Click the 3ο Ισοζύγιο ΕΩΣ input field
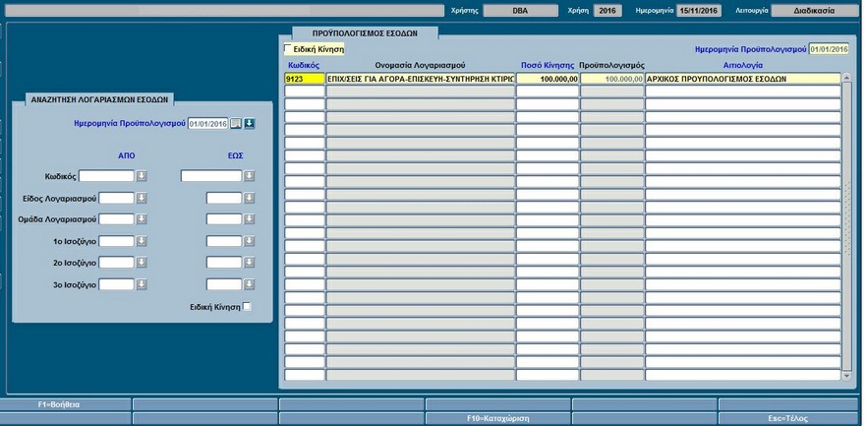Screen dimensions: 868x426 click(x=224, y=284)
